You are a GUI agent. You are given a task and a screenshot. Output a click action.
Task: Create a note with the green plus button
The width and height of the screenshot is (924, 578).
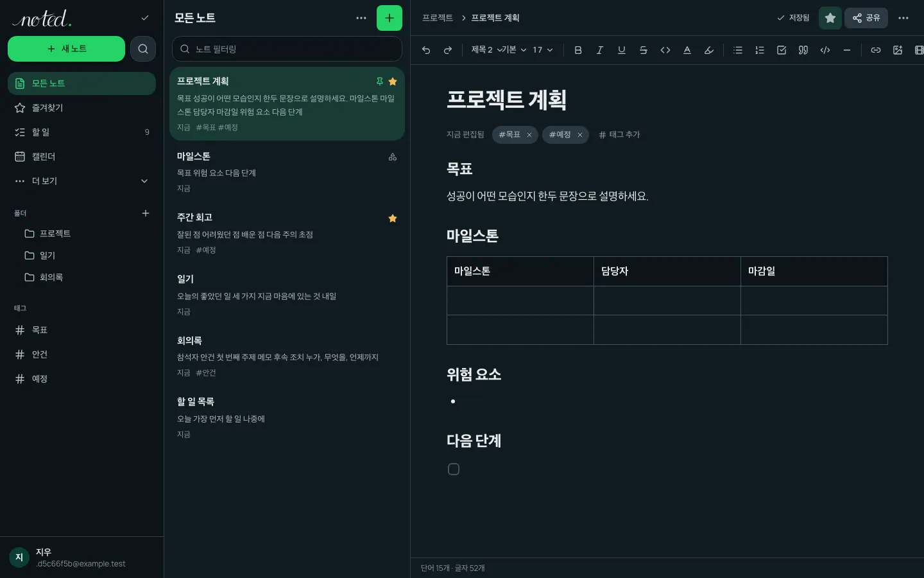(x=389, y=18)
